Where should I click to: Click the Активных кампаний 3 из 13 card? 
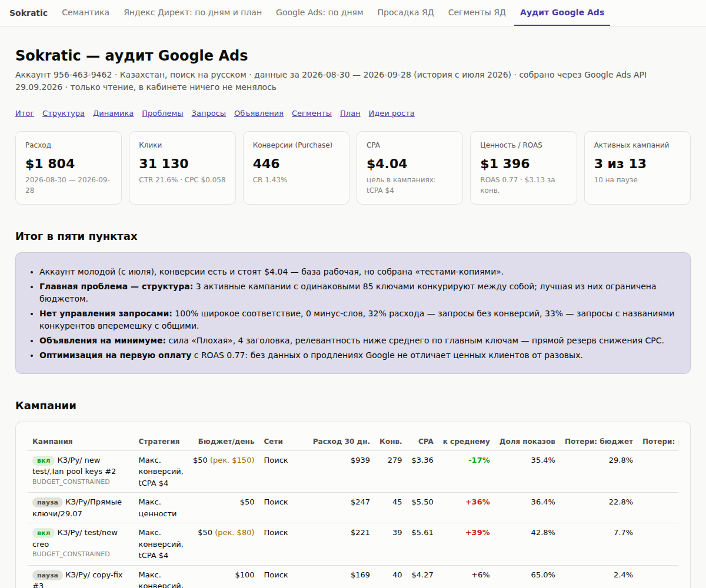637,168
